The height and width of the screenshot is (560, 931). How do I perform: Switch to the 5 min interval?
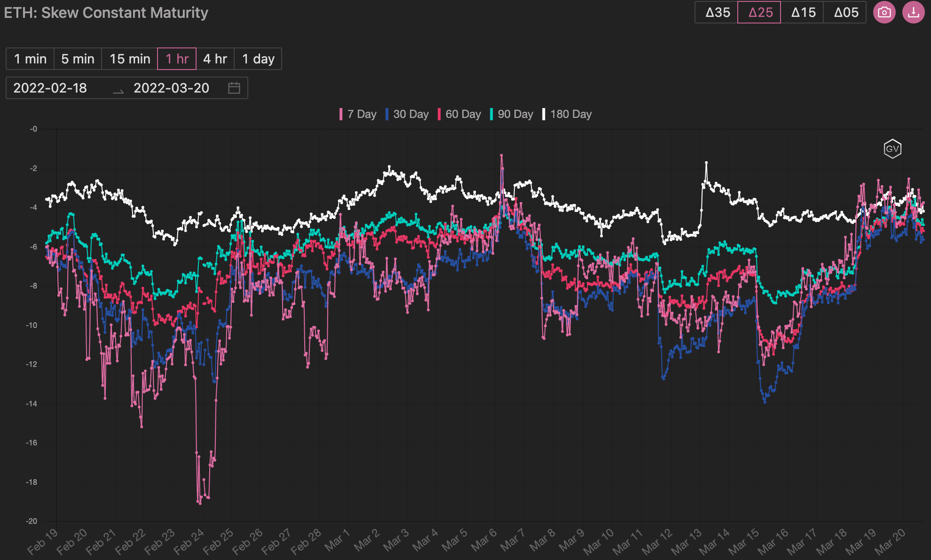tap(78, 59)
